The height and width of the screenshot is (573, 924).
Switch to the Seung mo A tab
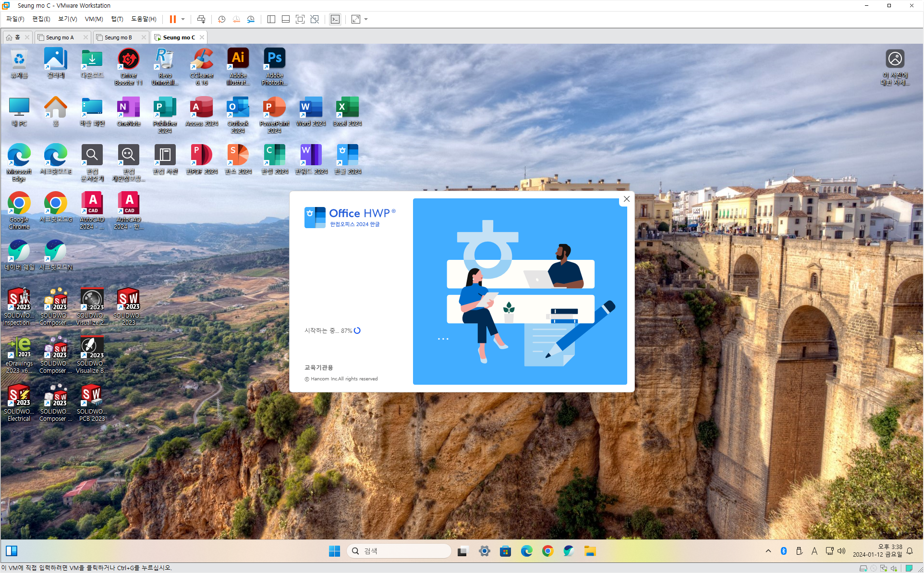60,37
